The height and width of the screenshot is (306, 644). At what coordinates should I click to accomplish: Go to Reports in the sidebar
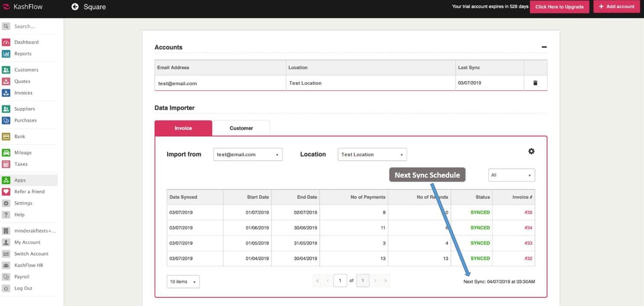pos(23,54)
